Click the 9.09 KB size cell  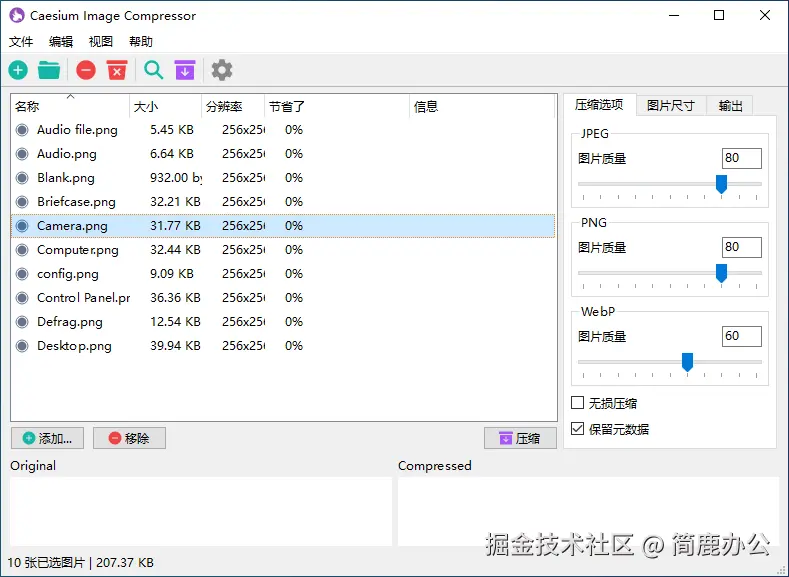(172, 274)
